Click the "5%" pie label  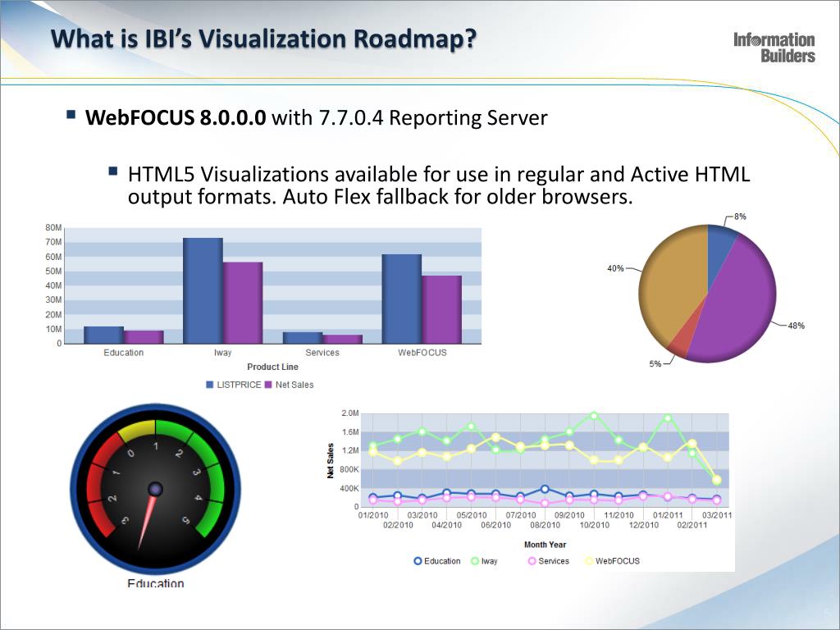pyautogui.click(x=655, y=363)
